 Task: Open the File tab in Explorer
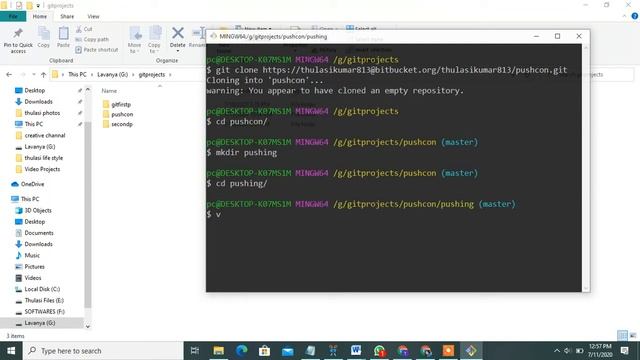13,16
